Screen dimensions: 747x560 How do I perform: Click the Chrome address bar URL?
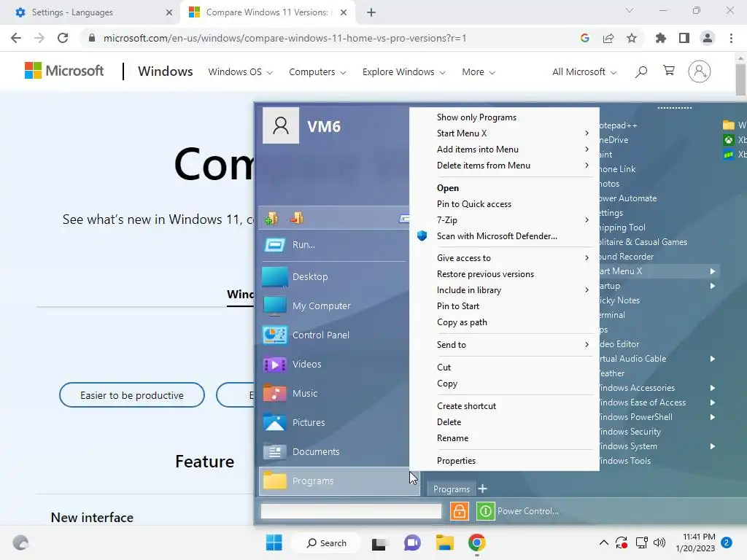pos(285,38)
